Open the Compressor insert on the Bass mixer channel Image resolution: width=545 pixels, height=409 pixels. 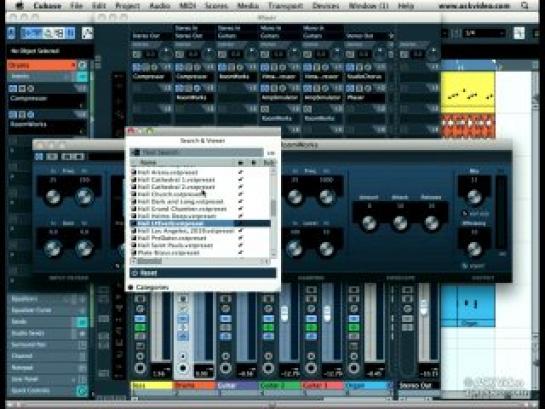tap(150, 77)
